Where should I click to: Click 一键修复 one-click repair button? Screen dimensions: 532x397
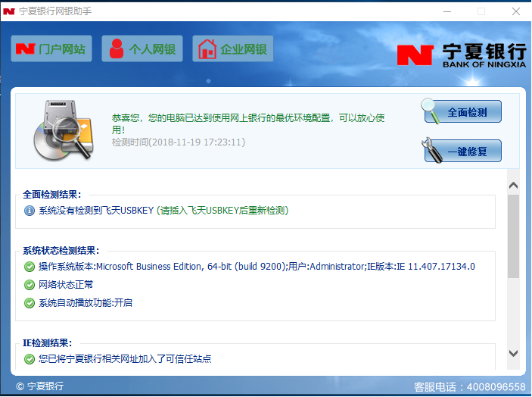coord(462,150)
